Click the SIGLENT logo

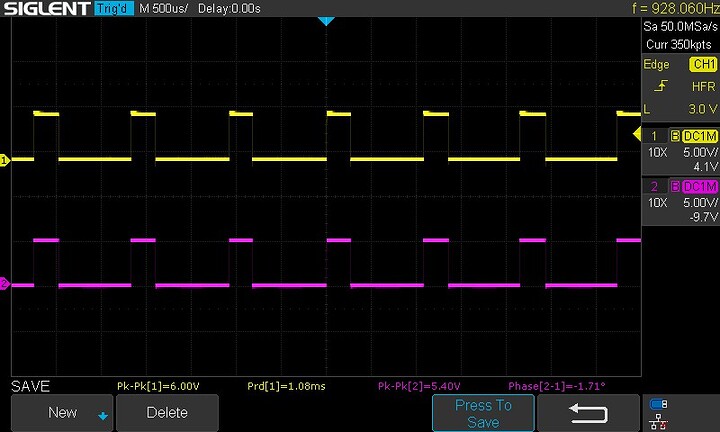tap(47, 8)
